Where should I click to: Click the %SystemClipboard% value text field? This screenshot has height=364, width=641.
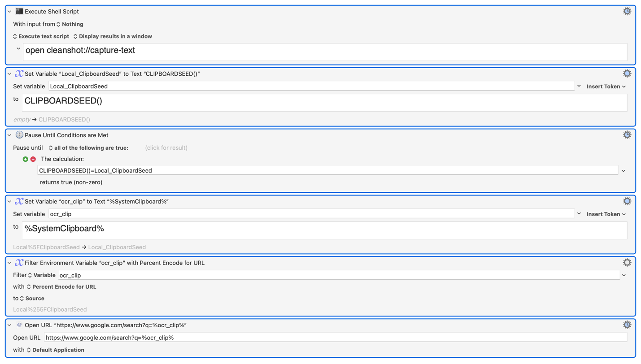(324, 230)
